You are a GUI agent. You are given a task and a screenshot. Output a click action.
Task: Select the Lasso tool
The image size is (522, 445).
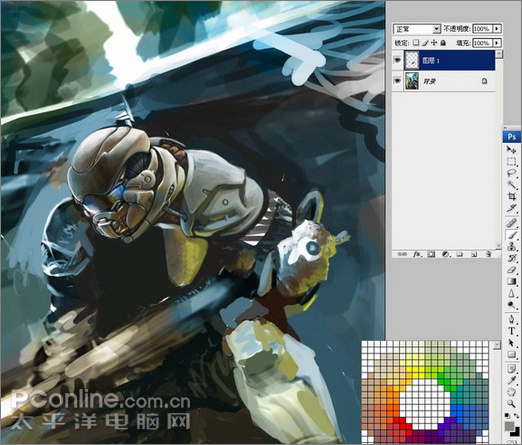click(x=511, y=173)
